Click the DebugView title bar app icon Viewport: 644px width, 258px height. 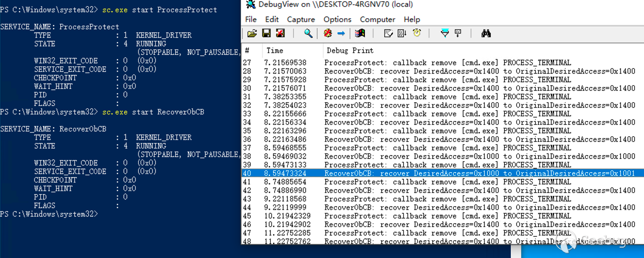pyautogui.click(x=249, y=5)
